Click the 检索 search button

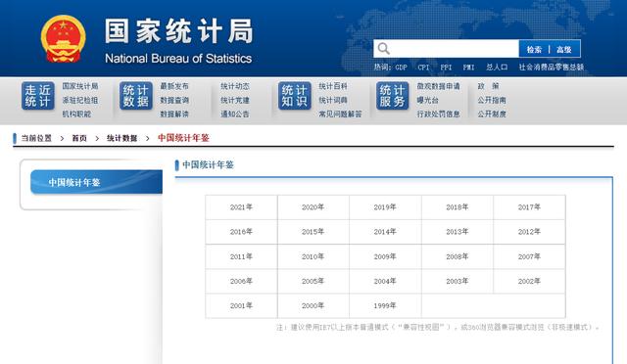point(534,50)
